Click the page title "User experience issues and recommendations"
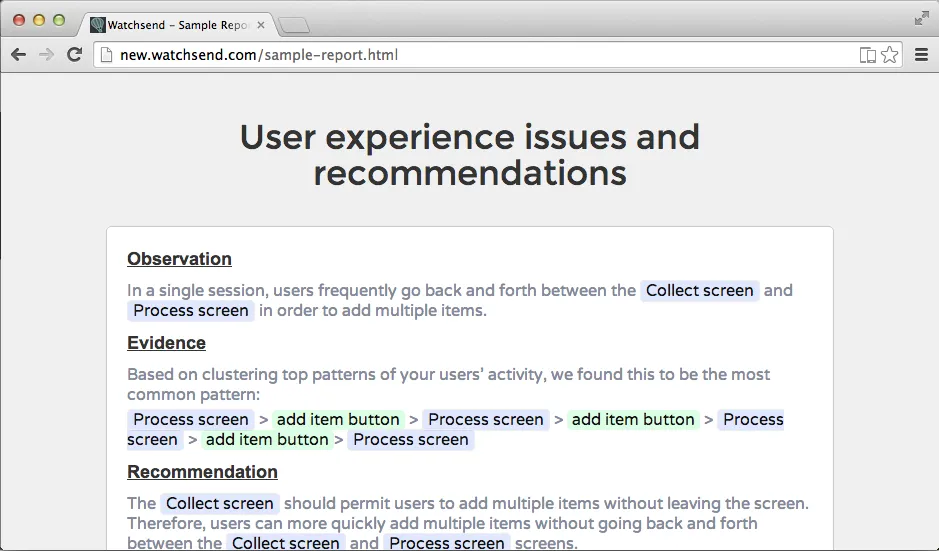 pyautogui.click(x=470, y=155)
